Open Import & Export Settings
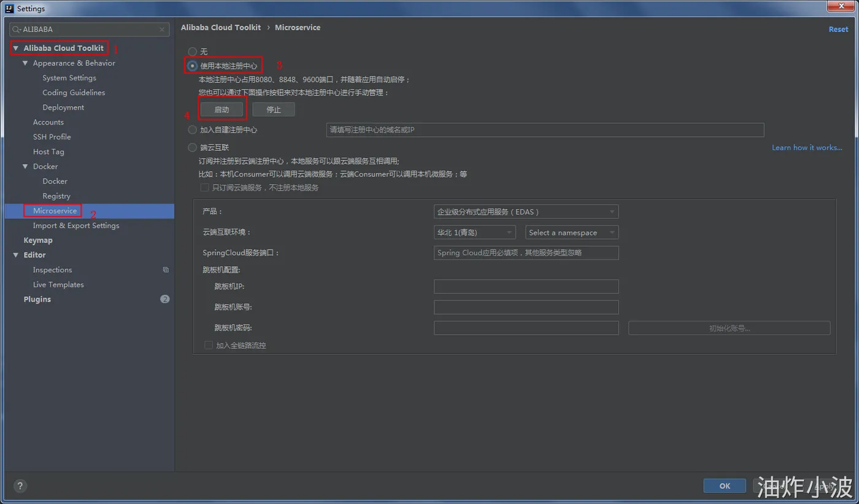This screenshot has height=504, width=859. 76,226
